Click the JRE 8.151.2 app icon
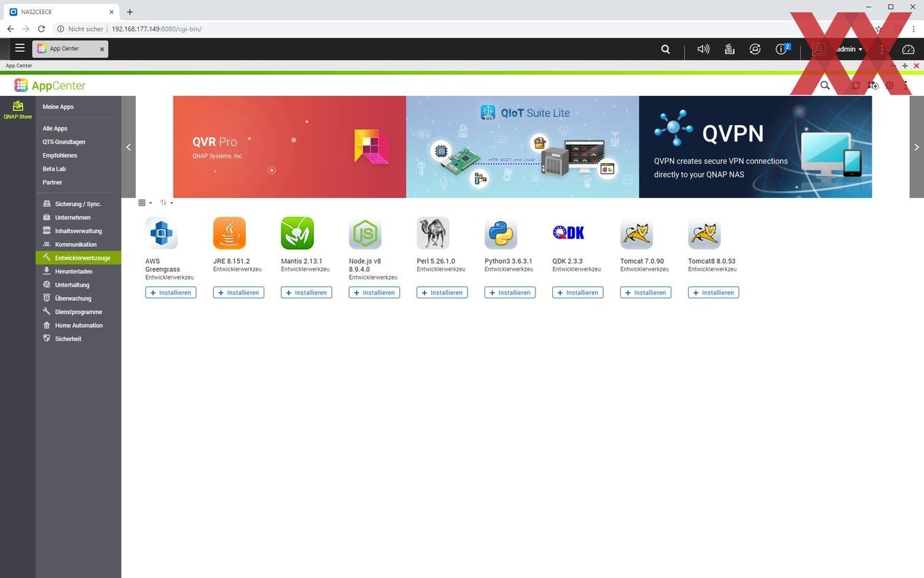 coord(230,233)
